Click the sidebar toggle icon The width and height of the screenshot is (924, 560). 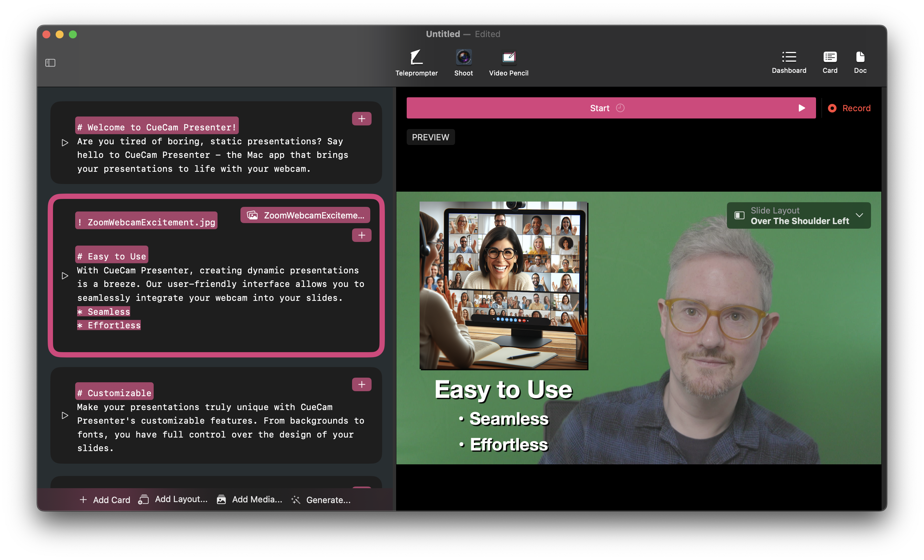pyautogui.click(x=50, y=63)
